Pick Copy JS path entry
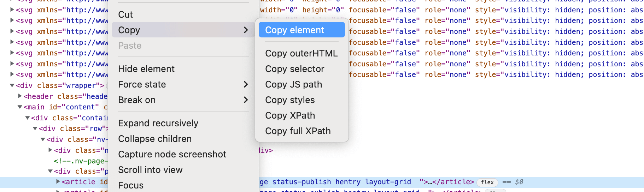The width and height of the screenshot is (644, 192). pyautogui.click(x=293, y=84)
